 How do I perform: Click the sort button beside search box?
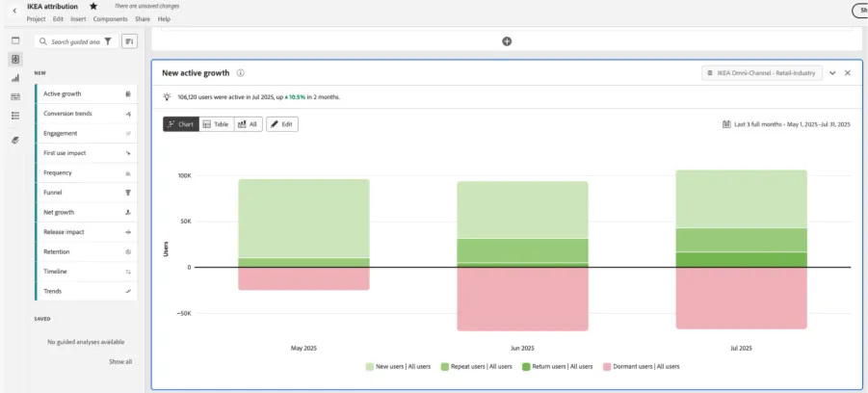[129, 41]
